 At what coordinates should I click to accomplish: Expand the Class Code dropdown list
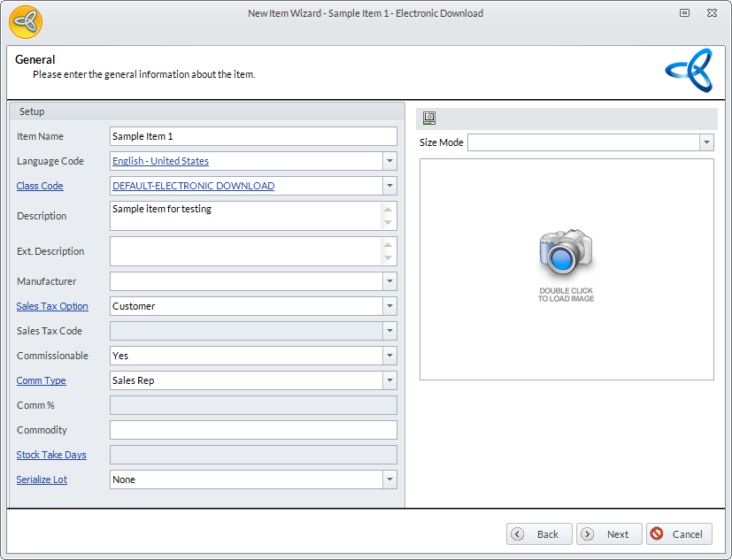(389, 186)
